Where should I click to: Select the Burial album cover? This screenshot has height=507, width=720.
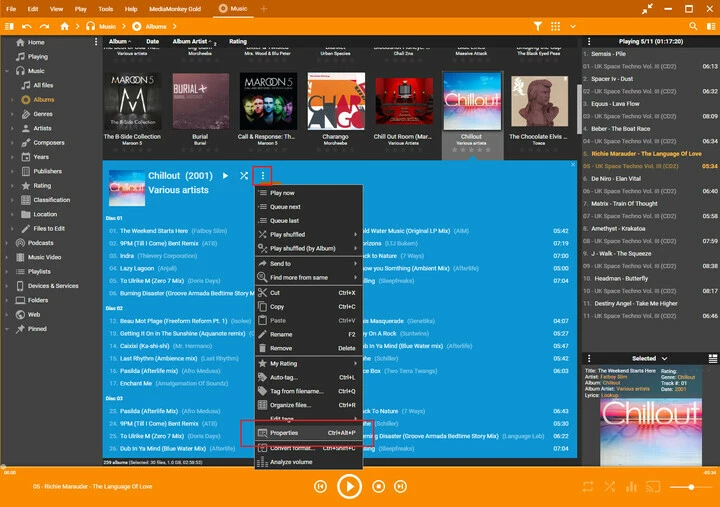tap(200, 101)
